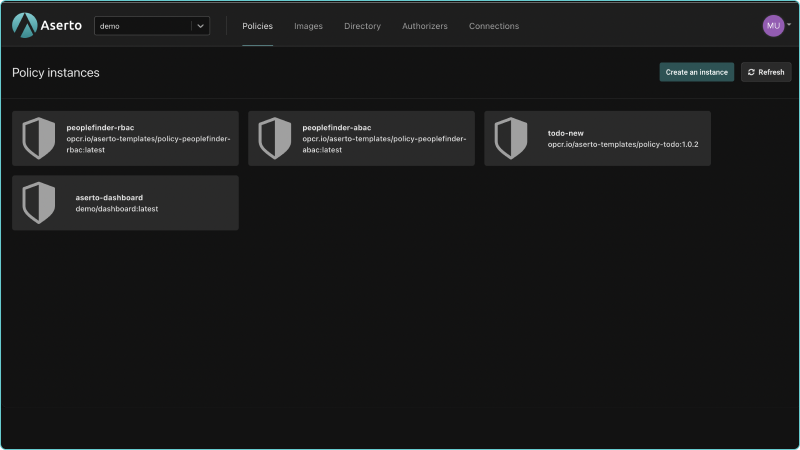
Task: Click the Aserto logo icon
Action: (x=24, y=26)
